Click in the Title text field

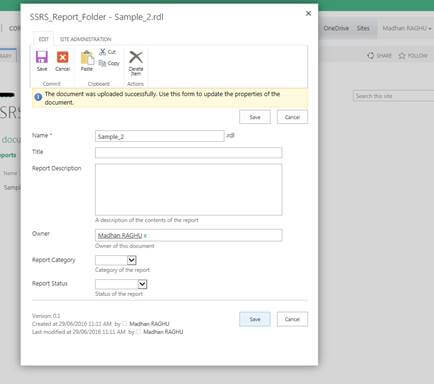(188, 153)
